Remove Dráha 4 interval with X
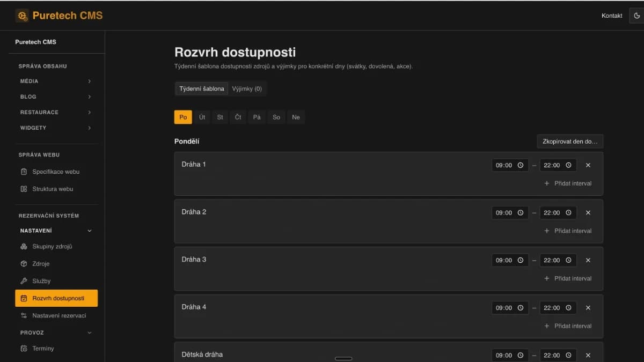This screenshot has width=644, height=362. tap(588, 308)
